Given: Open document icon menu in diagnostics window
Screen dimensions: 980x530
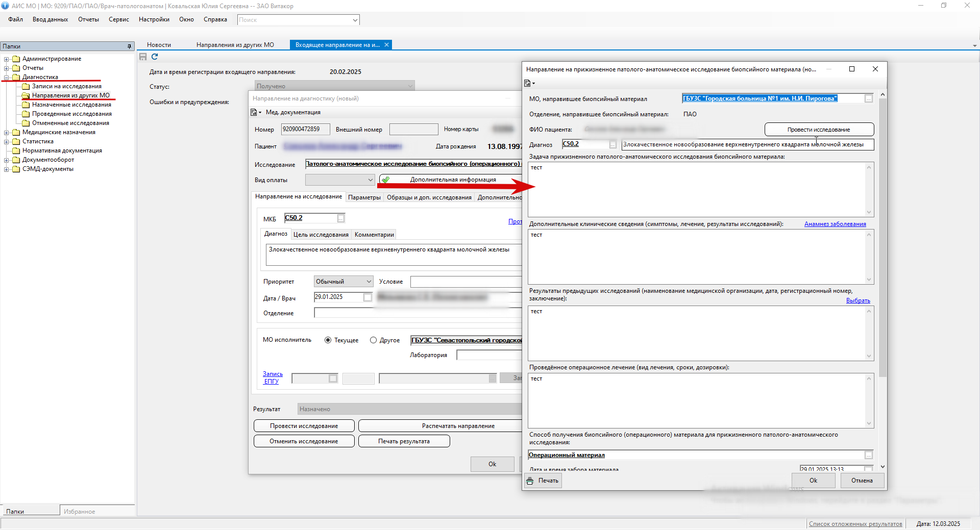Looking at the screenshot, I should pos(256,112).
